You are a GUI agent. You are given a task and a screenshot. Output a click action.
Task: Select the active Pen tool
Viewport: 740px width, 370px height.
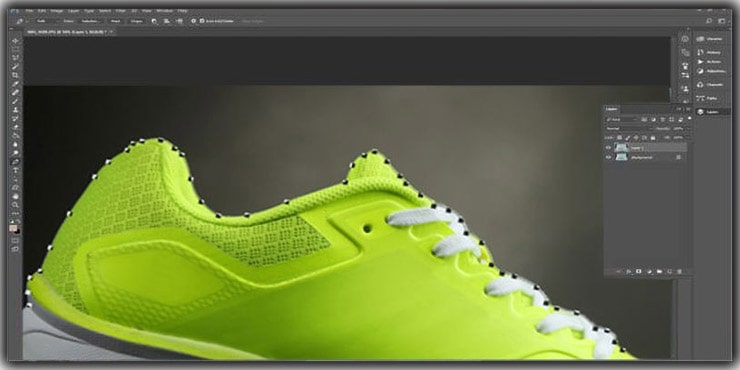pos(16,161)
